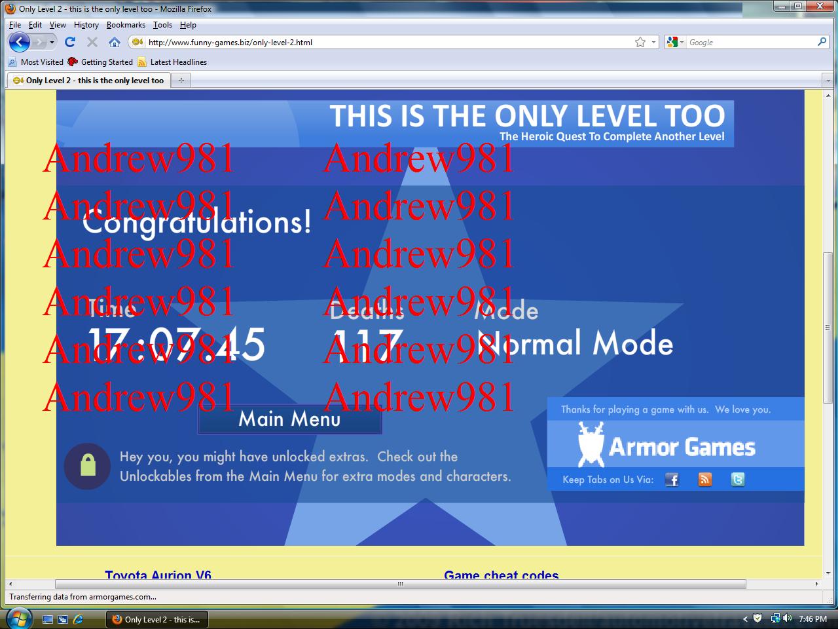Open Armor Games RSS feed
This screenshot has height=629, width=840.
point(705,480)
